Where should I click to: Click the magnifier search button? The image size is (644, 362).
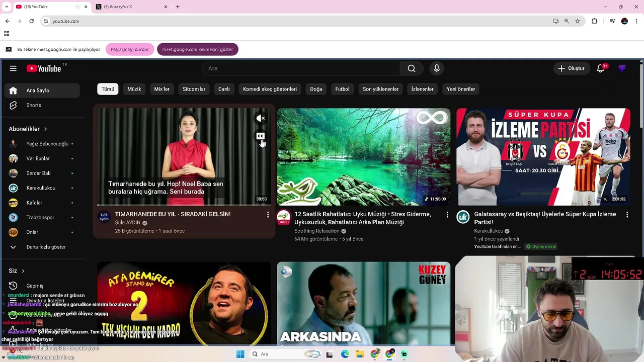click(412, 68)
